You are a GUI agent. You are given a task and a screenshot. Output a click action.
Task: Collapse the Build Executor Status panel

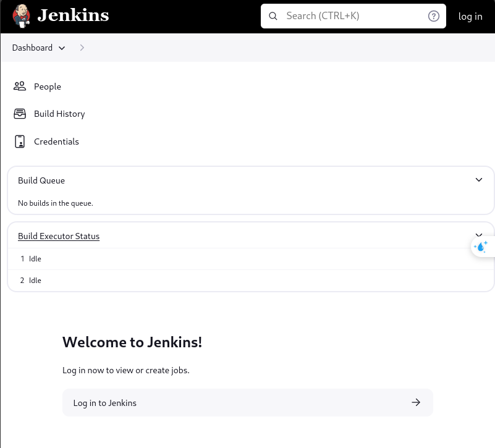[x=478, y=235]
